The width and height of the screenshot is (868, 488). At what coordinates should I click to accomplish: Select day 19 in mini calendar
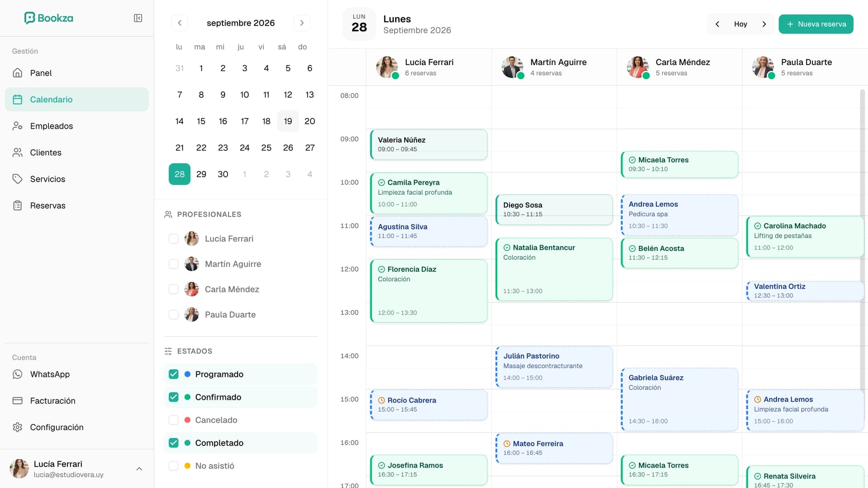(288, 121)
